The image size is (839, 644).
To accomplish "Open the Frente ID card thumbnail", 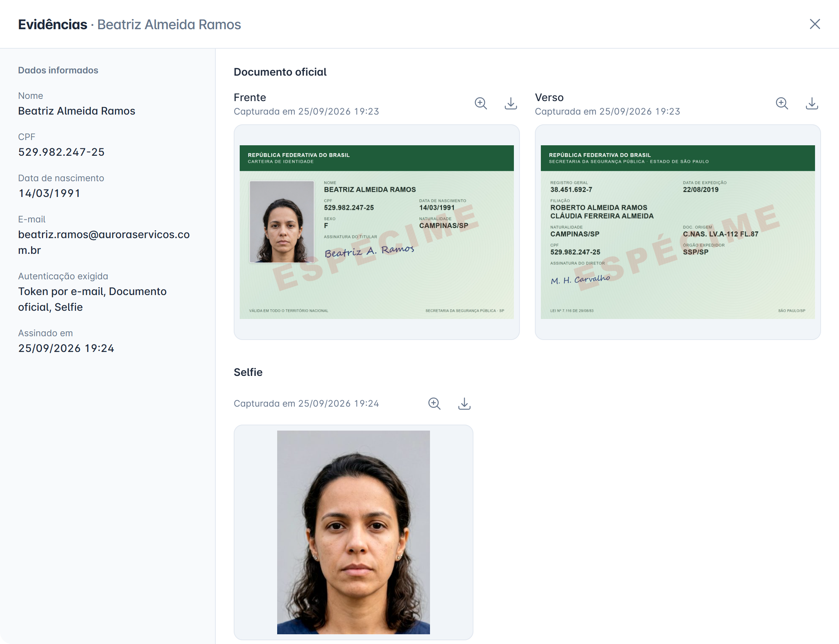I will tap(376, 232).
